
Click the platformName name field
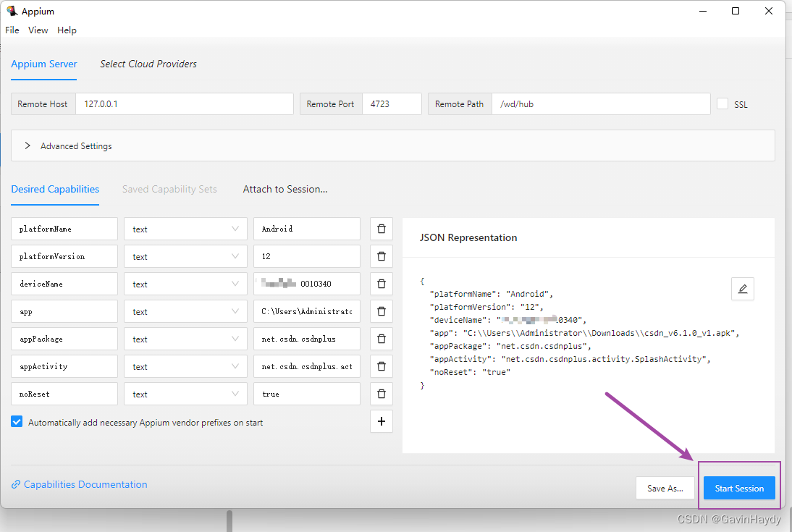tap(64, 229)
